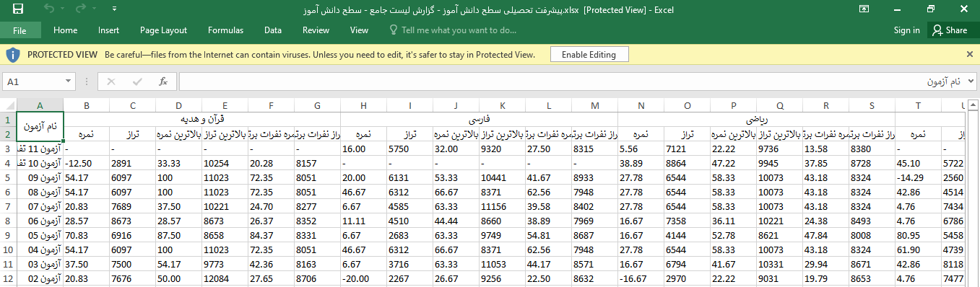Click the Undo arrow icon
This screenshot has width=980, height=287.
49,9
